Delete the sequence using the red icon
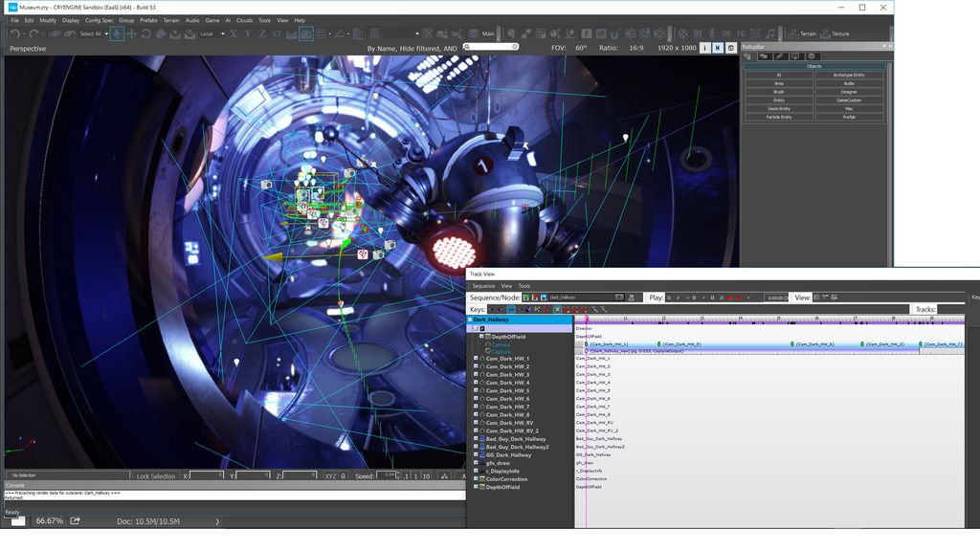Viewport: 980px width, 551px height. coord(535,298)
